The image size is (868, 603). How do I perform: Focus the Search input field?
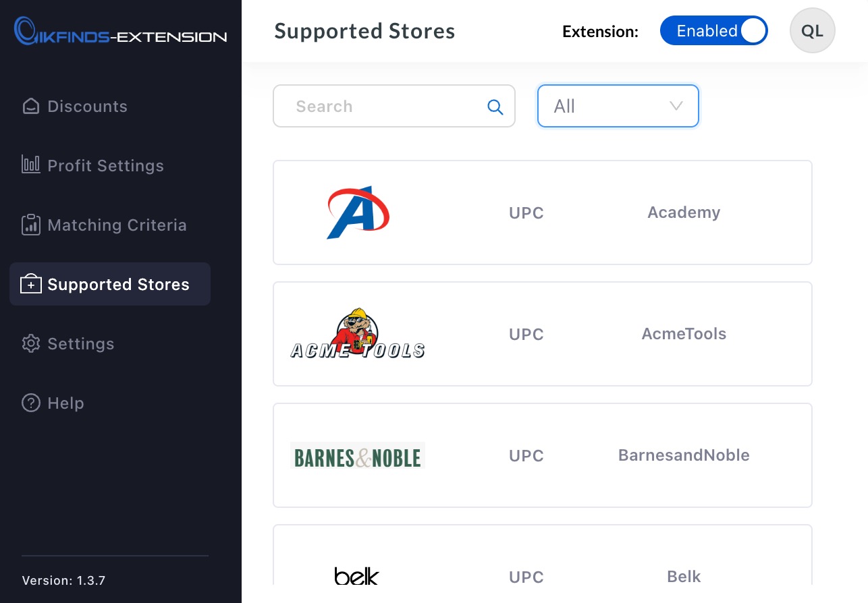(385, 106)
